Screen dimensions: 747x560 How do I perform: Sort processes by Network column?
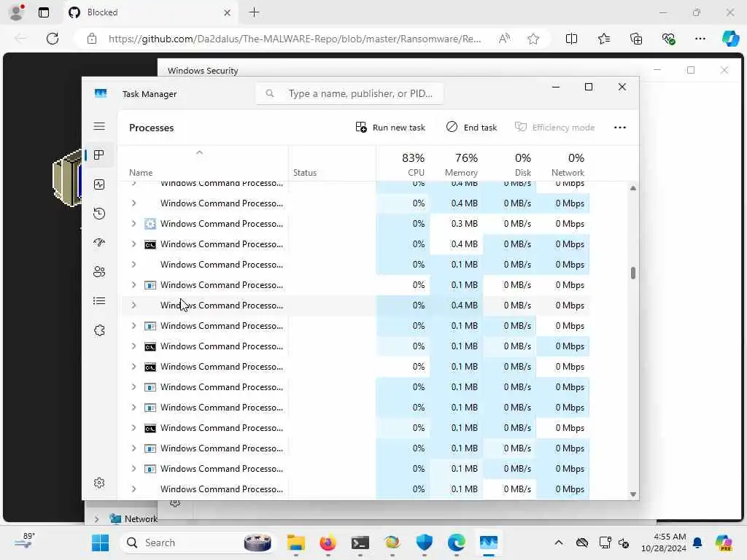pos(563,164)
